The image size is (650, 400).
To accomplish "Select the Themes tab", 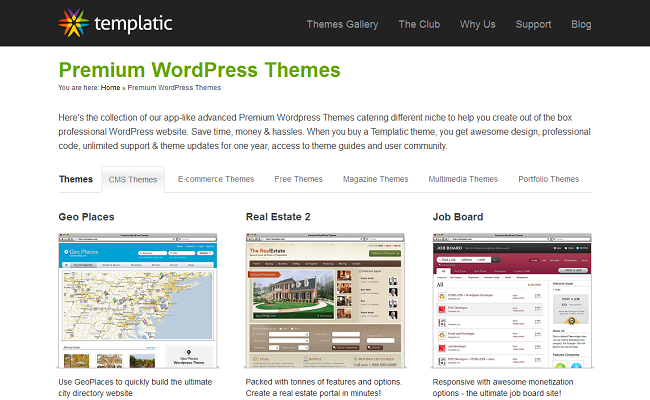I will click(76, 179).
